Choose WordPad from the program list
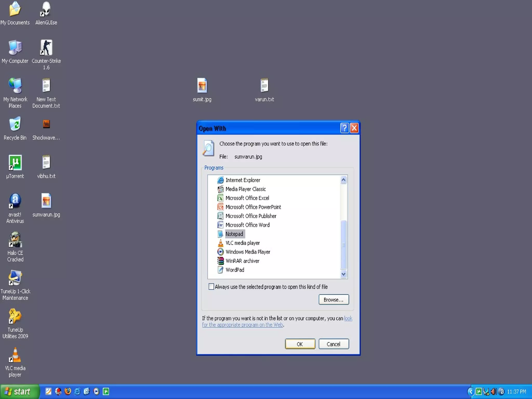The image size is (532, 399). point(235,270)
